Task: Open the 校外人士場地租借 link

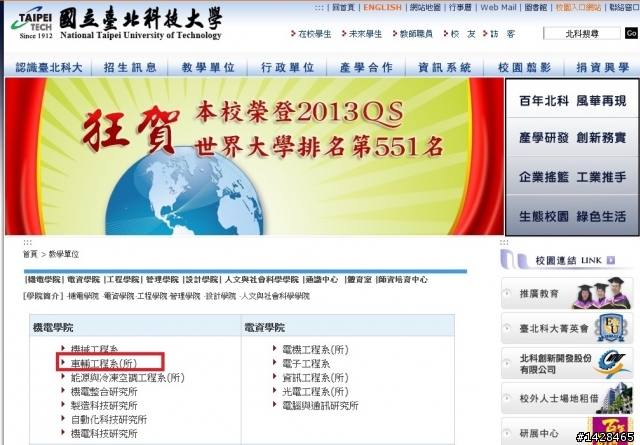Action: (x=567, y=398)
